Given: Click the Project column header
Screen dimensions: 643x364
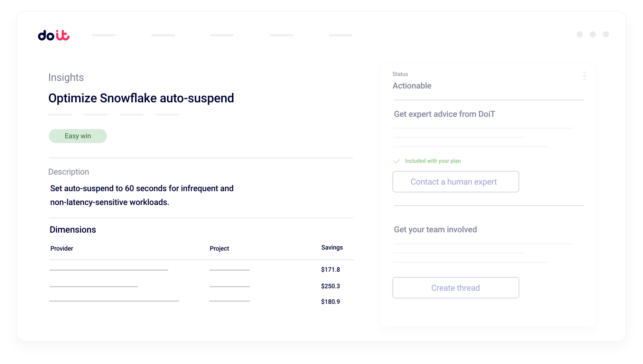Looking at the screenshot, I should point(219,249).
